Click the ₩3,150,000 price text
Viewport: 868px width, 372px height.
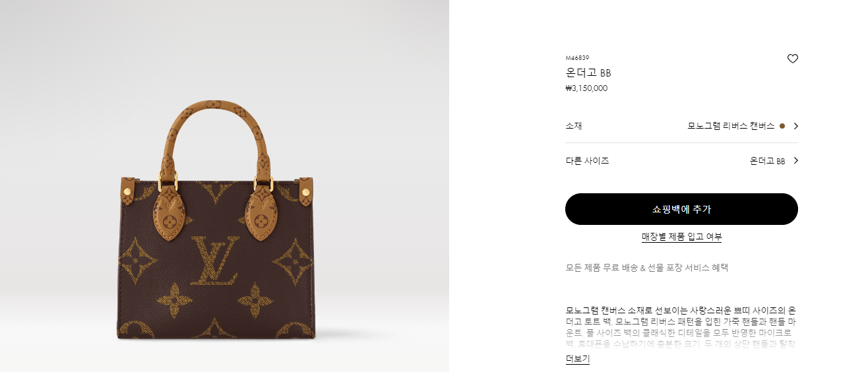[x=586, y=88]
